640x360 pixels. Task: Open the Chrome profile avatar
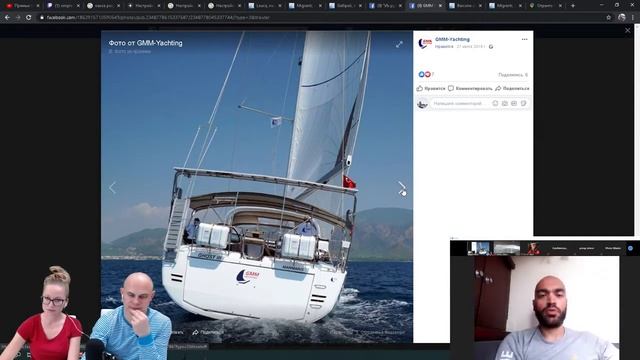click(x=622, y=18)
